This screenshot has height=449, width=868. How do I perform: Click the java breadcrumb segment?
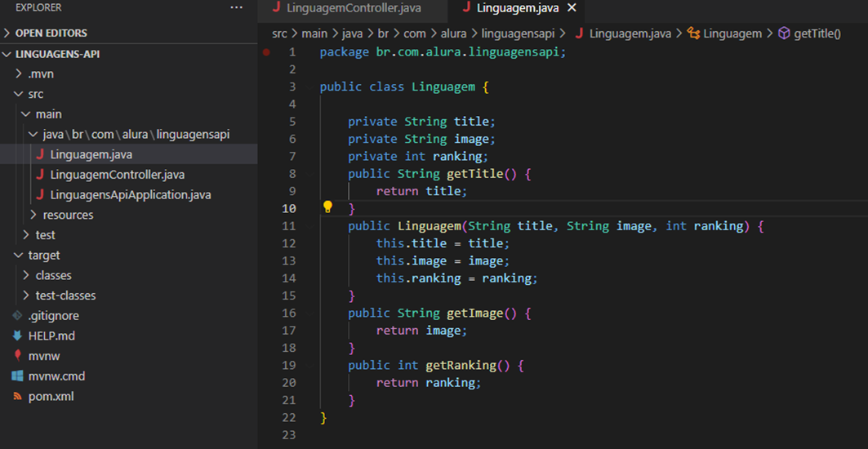pos(352,33)
